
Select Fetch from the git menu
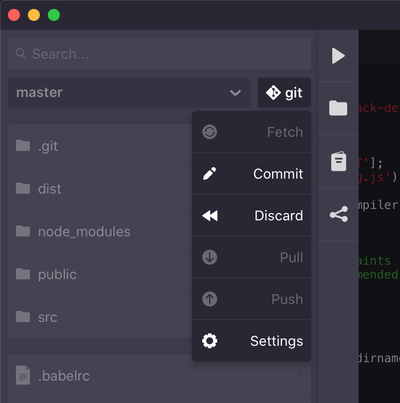[x=252, y=132]
